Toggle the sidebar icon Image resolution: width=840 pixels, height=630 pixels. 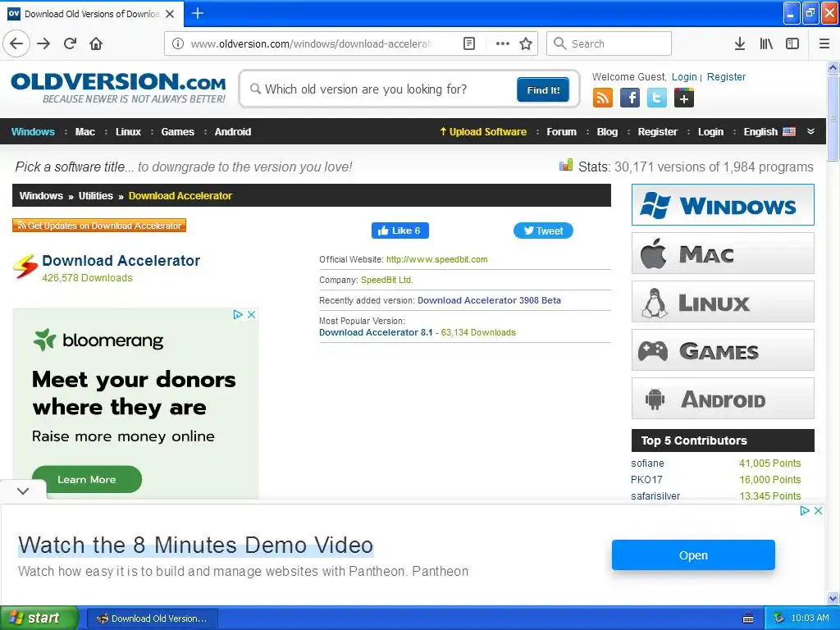792,43
